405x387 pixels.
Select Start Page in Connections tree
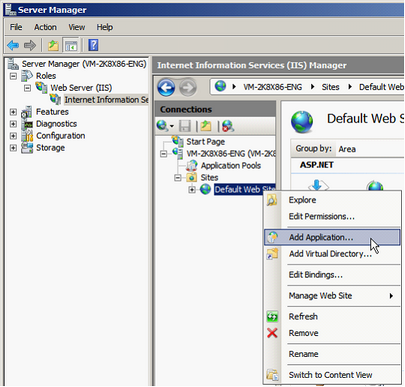coord(205,142)
